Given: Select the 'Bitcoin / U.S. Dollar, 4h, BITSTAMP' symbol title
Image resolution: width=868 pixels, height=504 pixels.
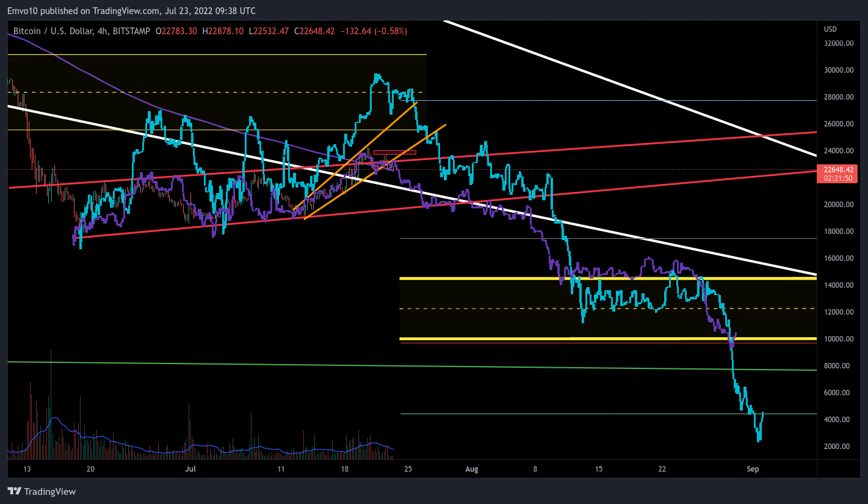Looking at the screenshot, I should pos(82,31).
